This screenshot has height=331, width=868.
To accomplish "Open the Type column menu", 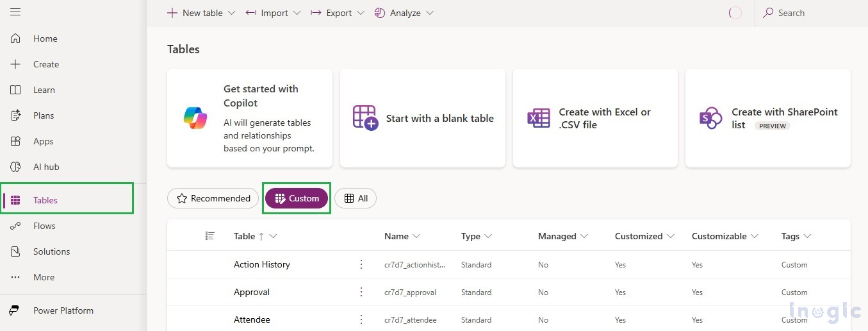I will tap(477, 236).
